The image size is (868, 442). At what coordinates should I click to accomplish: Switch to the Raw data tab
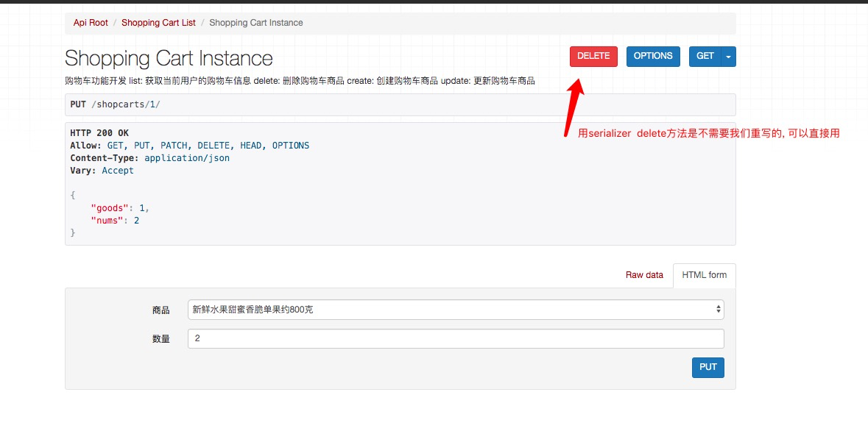(x=644, y=275)
